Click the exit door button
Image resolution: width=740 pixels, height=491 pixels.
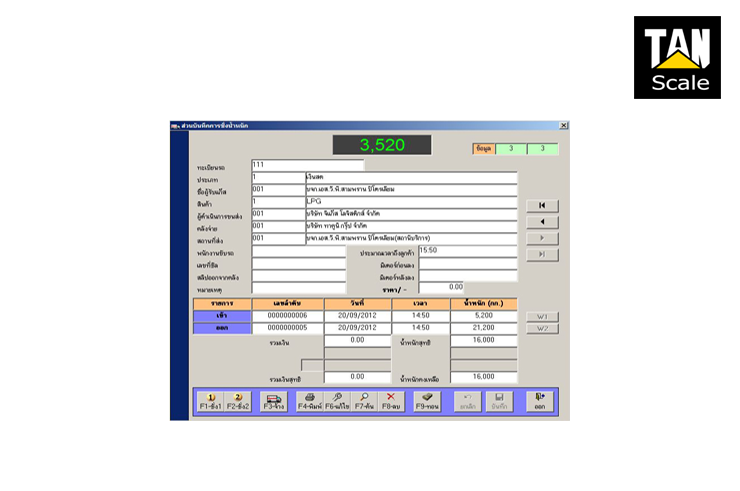540,401
